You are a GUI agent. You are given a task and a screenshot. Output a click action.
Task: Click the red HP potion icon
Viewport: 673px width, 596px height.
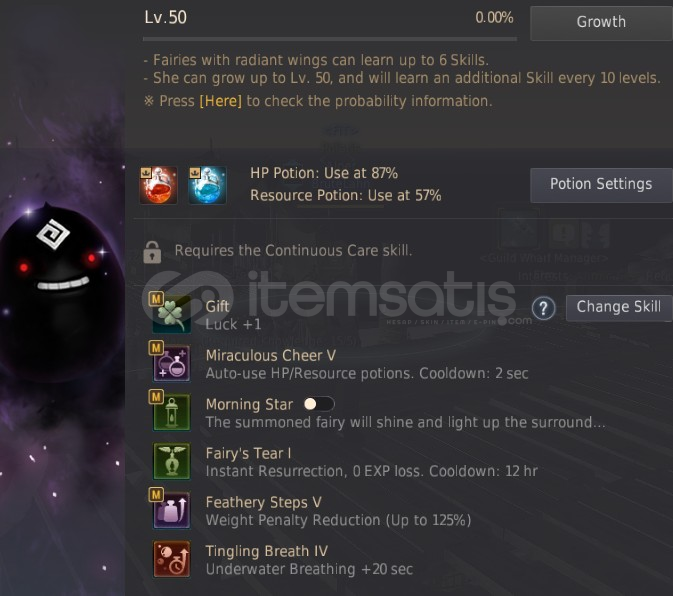tap(158, 185)
